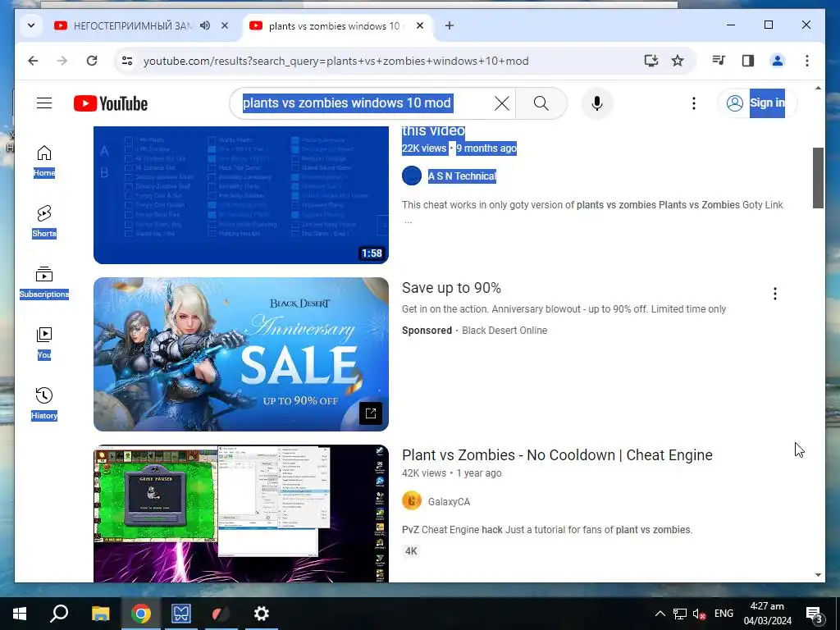Image resolution: width=840 pixels, height=630 pixels.
Task: Open Subscriptions in the sidebar
Action: pos(44,282)
